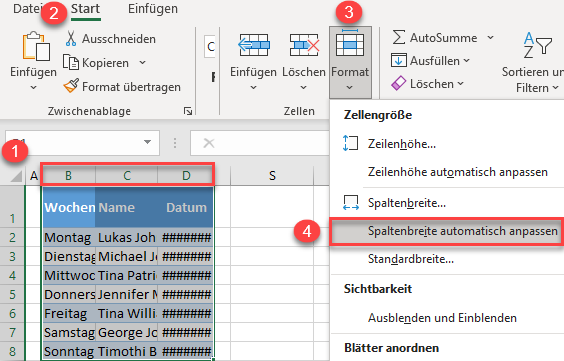564x361 pixels.
Task: Open Ausblenden und Einblenden submenu
Action: (447, 318)
